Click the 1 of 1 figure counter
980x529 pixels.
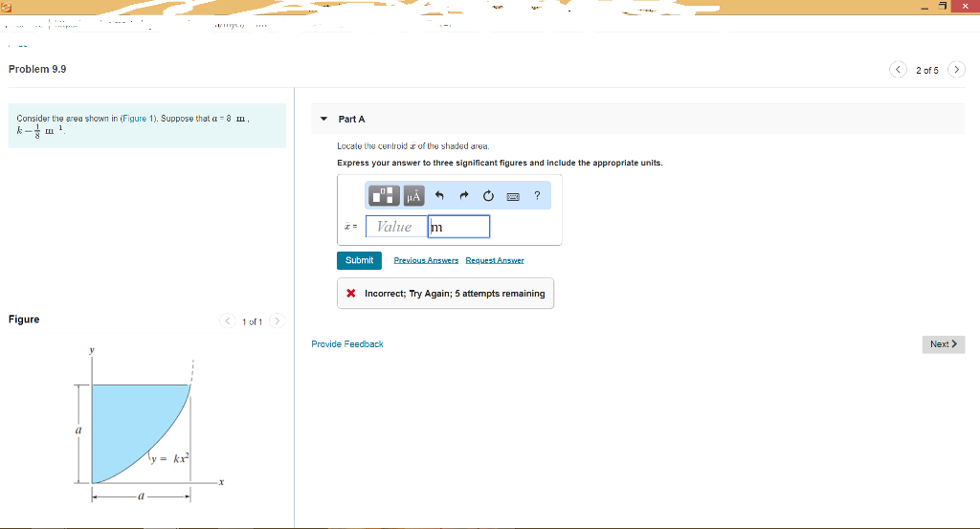point(253,321)
